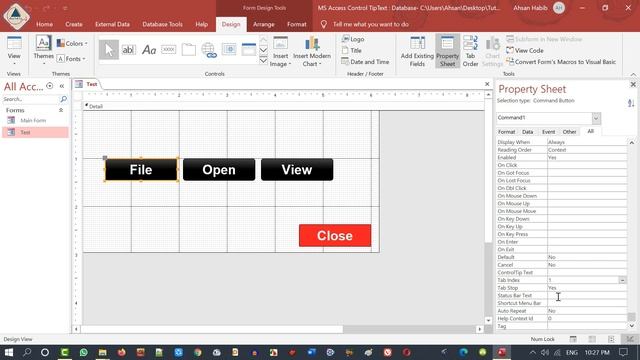
Task: Switch to Form View in status bar
Action: [573, 339]
